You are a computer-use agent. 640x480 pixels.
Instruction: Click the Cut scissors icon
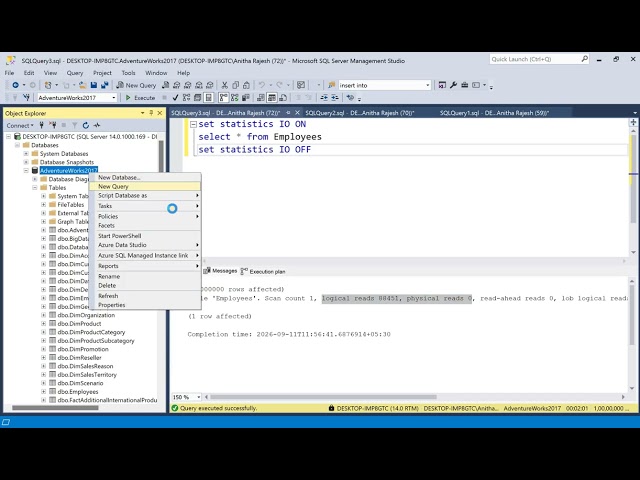click(x=224, y=85)
